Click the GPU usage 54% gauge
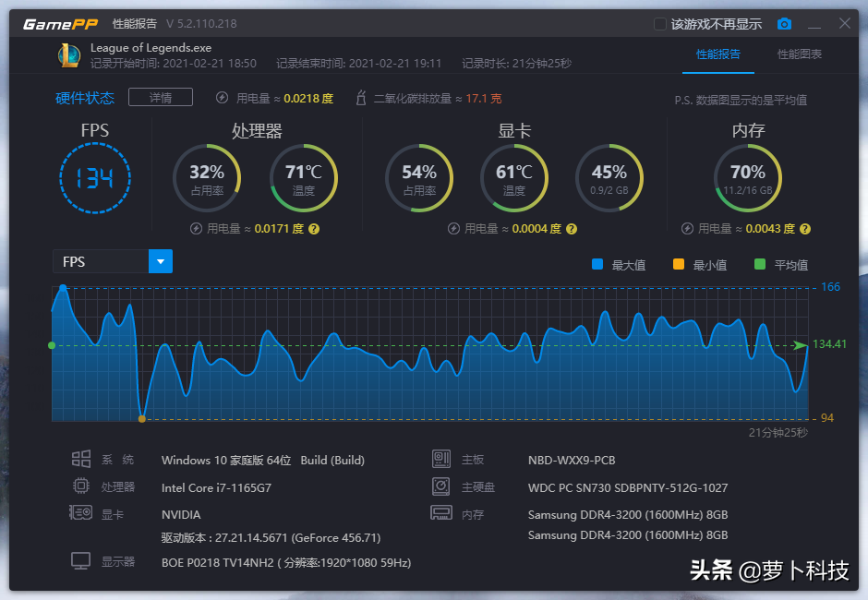The height and width of the screenshot is (600, 868). pos(419,178)
